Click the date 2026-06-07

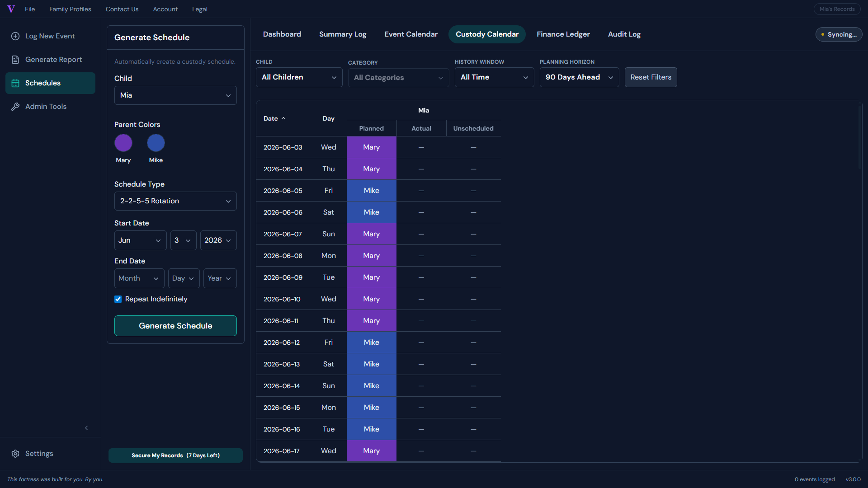point(283,234)
